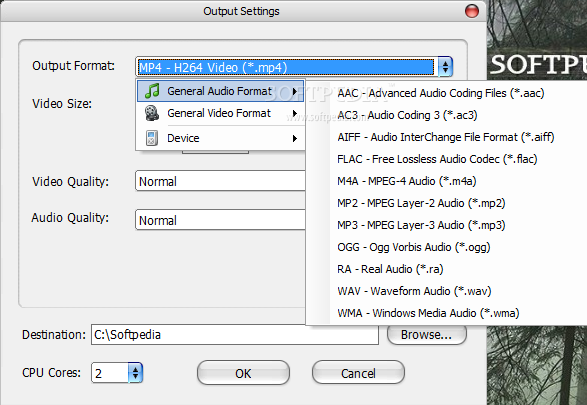This screenshot has width=587, height=405.
Task: Confirm settings with the OK button
Action: point(243,373)
